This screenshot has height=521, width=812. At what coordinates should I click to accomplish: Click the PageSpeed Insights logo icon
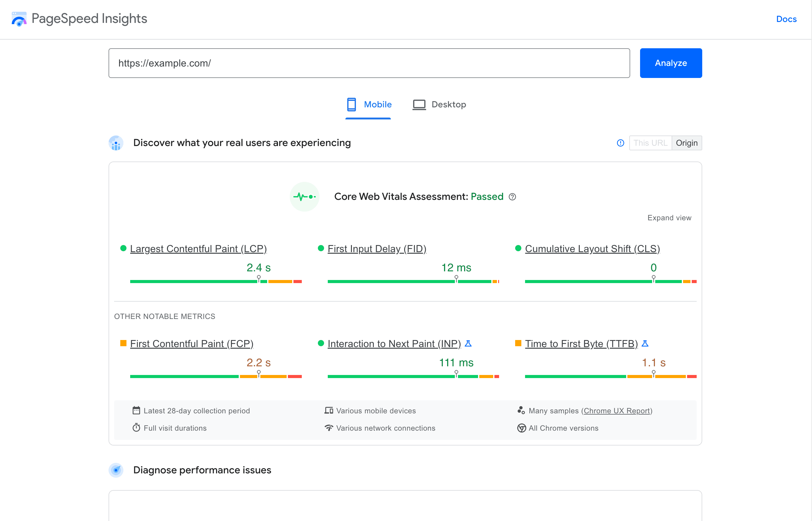19,19
